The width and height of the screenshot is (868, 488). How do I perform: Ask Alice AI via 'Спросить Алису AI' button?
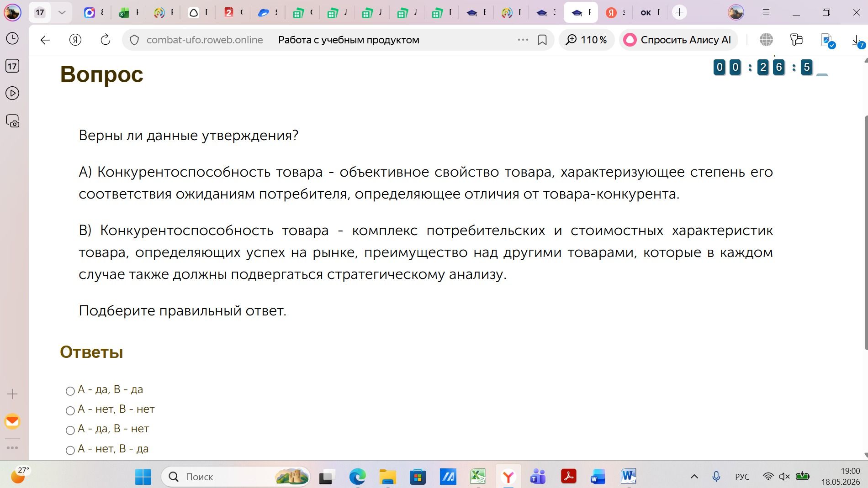coord(678,40)
